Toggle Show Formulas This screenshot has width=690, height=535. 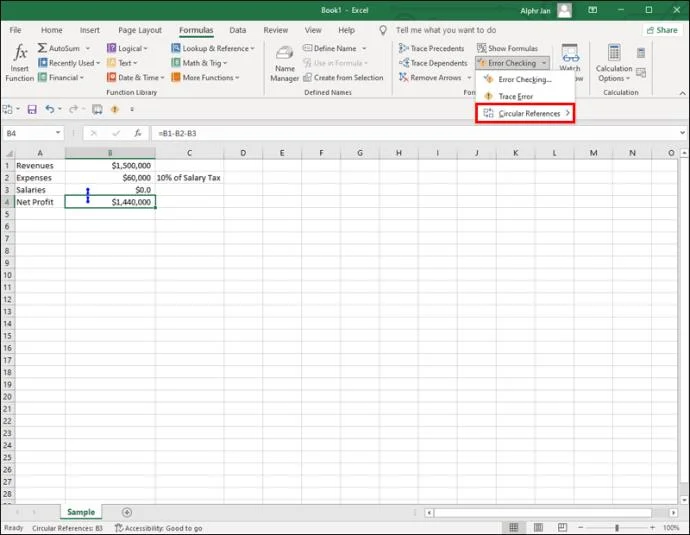coord(507,48)
